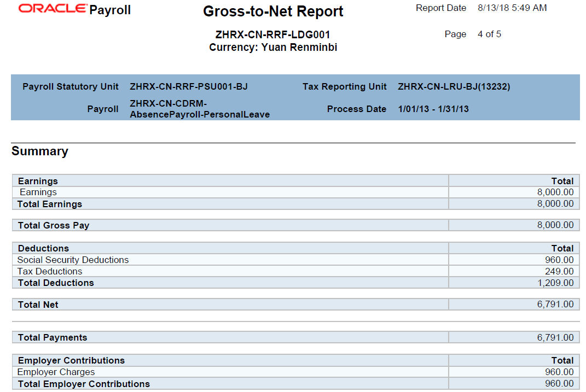Click the Tax Reporting Unit value ZHRX-CN-LRU-BJ(13232)
The image size is (586, 392).
[x=454, y=86]
